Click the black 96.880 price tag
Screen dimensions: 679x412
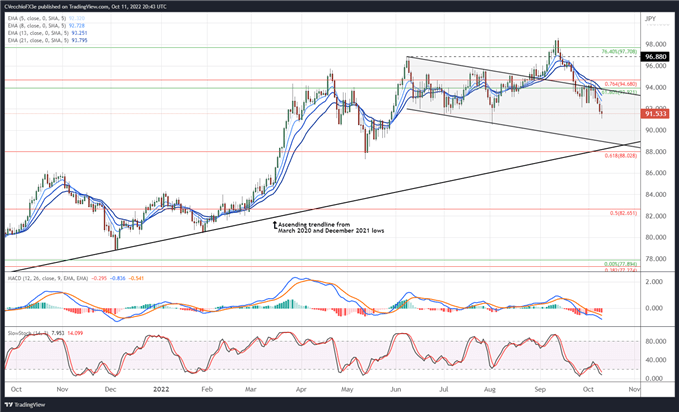(656, 57)
